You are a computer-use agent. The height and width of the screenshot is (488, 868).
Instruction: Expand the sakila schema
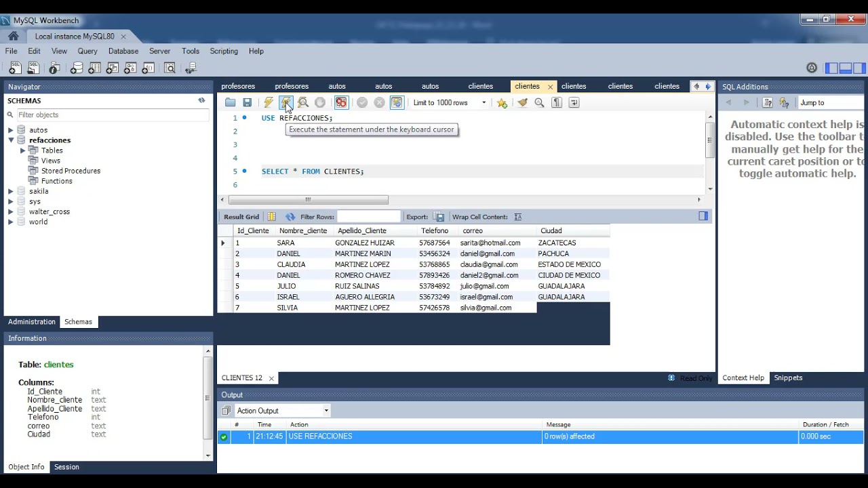11,191
